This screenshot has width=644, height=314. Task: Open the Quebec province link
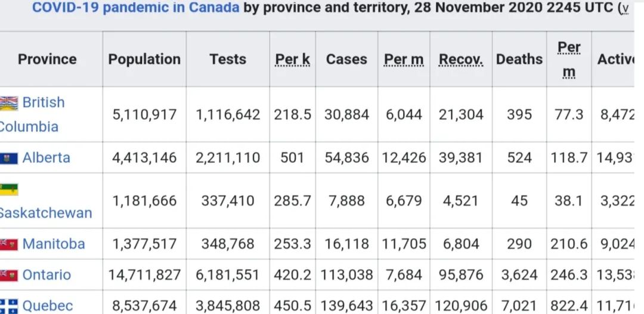[x=48, y=306]
